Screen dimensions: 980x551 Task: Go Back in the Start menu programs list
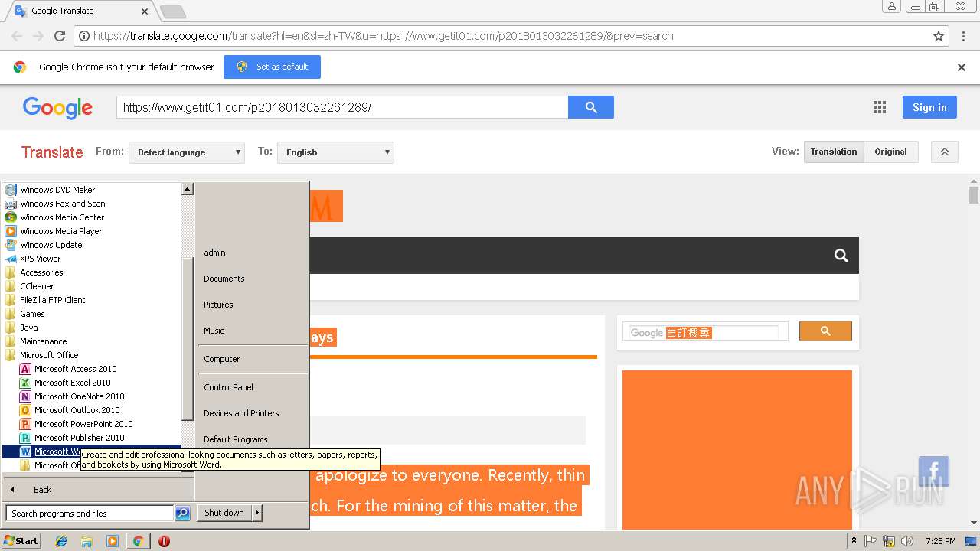[x=42, y=490]
